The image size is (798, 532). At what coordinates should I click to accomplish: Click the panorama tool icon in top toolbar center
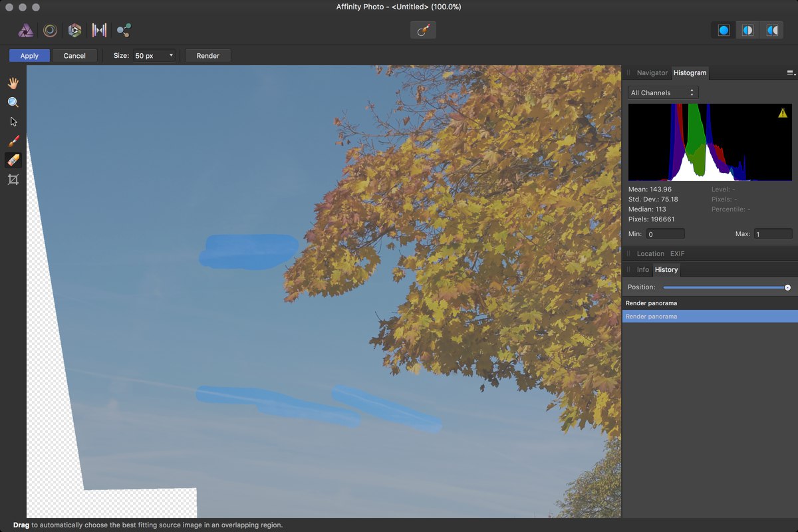pos(423,30)
